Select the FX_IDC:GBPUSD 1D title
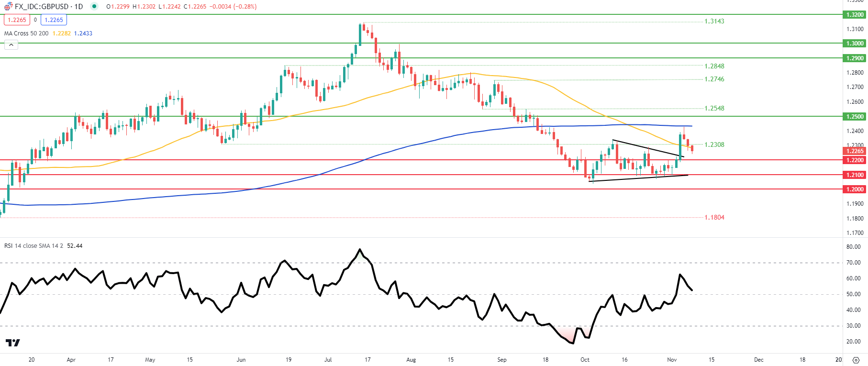868x366 pixels. 49,7
